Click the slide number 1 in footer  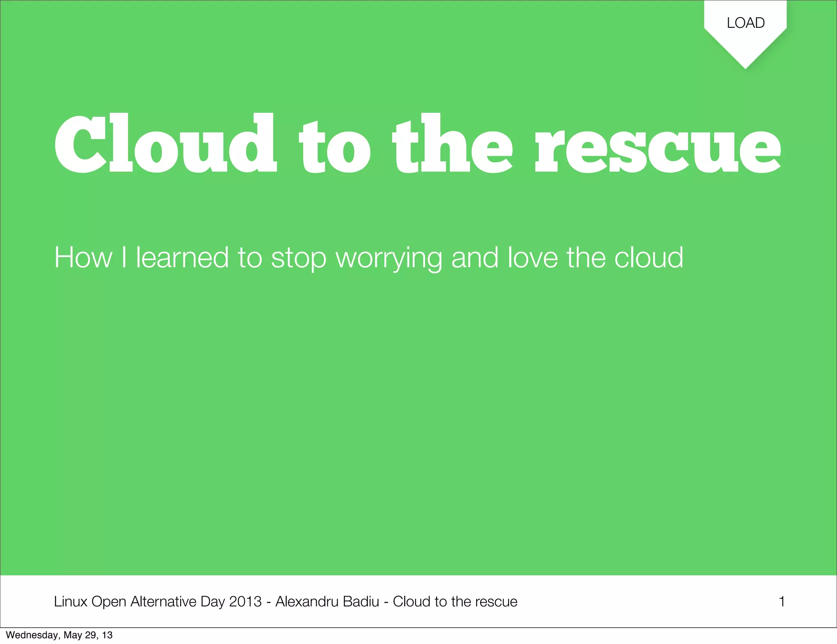pyautogui.click(x=781, y=602)
